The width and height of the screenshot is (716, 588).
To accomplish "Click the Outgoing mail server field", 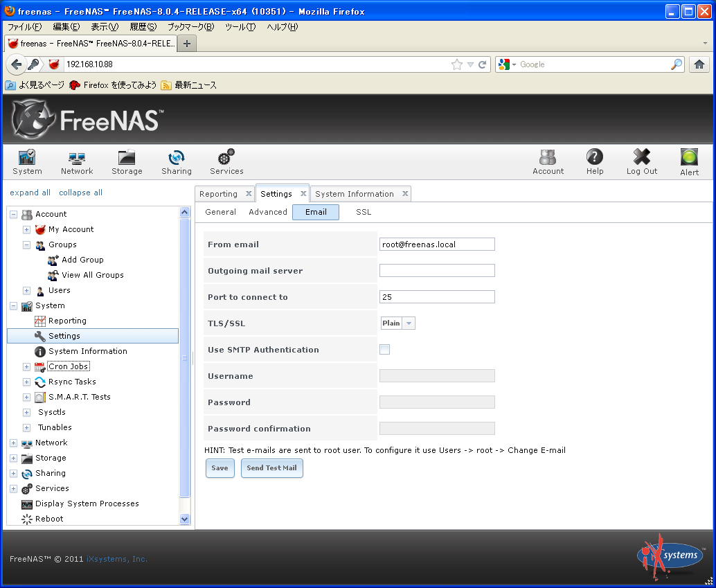I will point(437,271).
